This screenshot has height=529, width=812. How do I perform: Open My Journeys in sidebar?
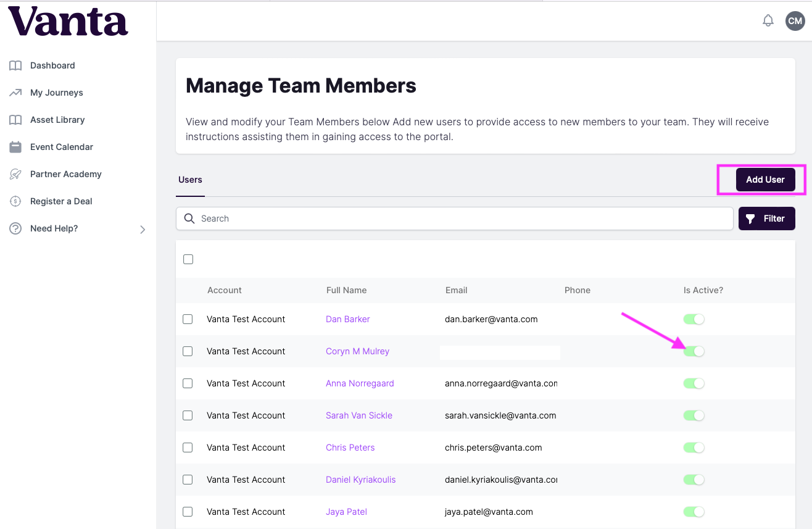click(x=57, y=93)
